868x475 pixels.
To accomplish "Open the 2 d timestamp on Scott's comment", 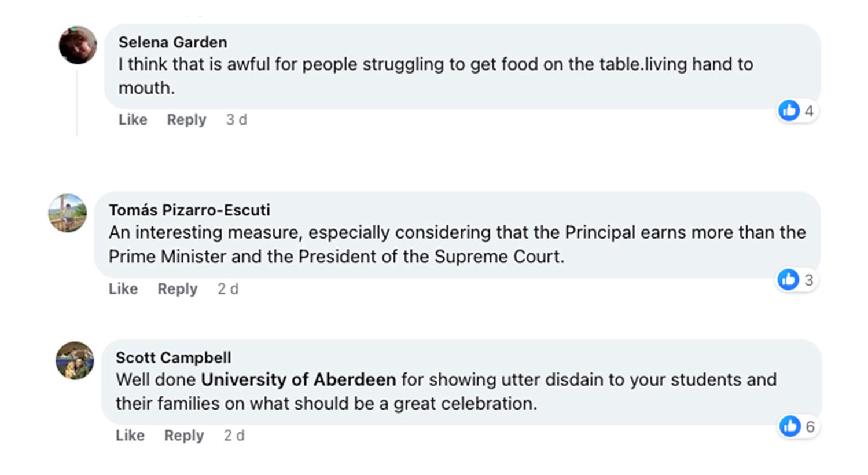I will coord(234,435).
